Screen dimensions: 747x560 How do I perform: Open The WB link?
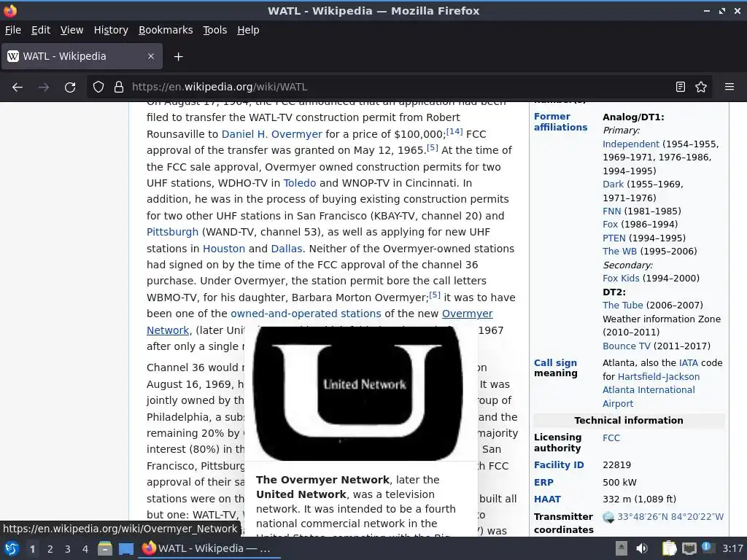pyautogui.click(x=620, y=252)
